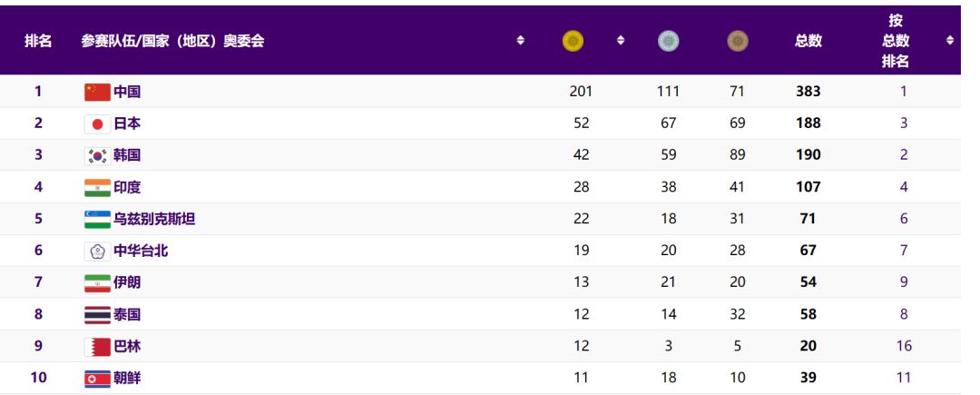980x395 pixels.
Task: Open the 朝鲜 team link
Action: point(127,378)
